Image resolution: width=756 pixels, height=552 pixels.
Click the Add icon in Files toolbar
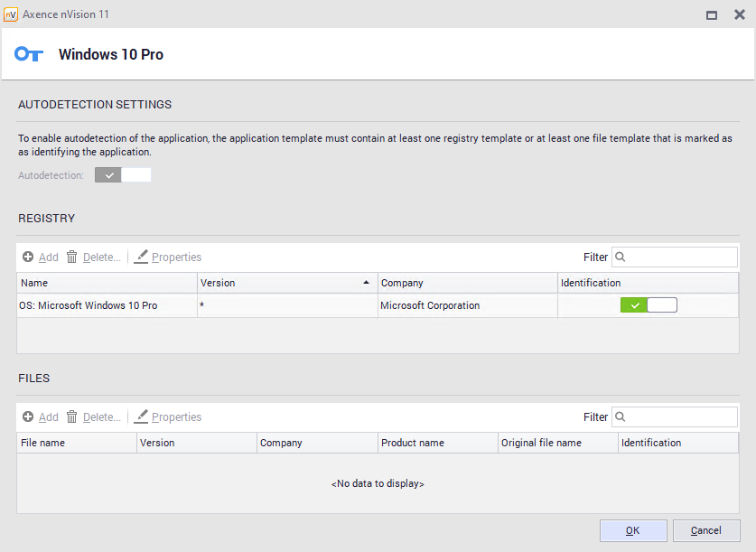pyautogui.click(x=28, y=417)
